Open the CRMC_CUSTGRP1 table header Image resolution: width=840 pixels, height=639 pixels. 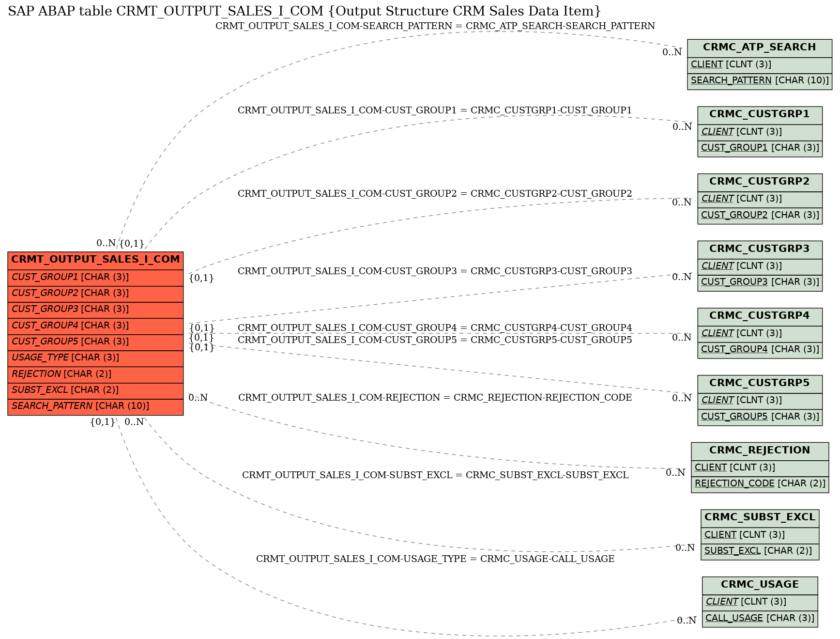(x=760, y=115)
